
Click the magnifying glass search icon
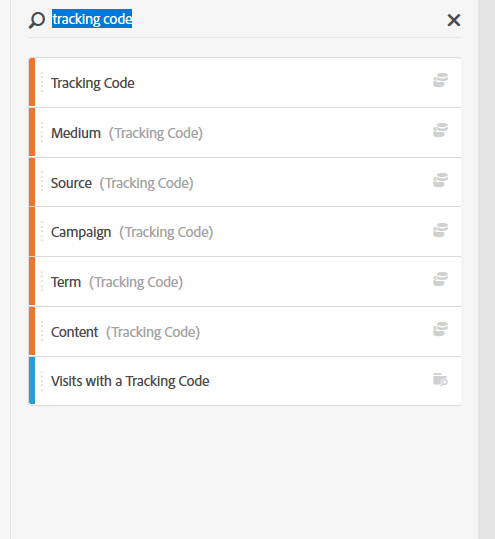[37, 20]
